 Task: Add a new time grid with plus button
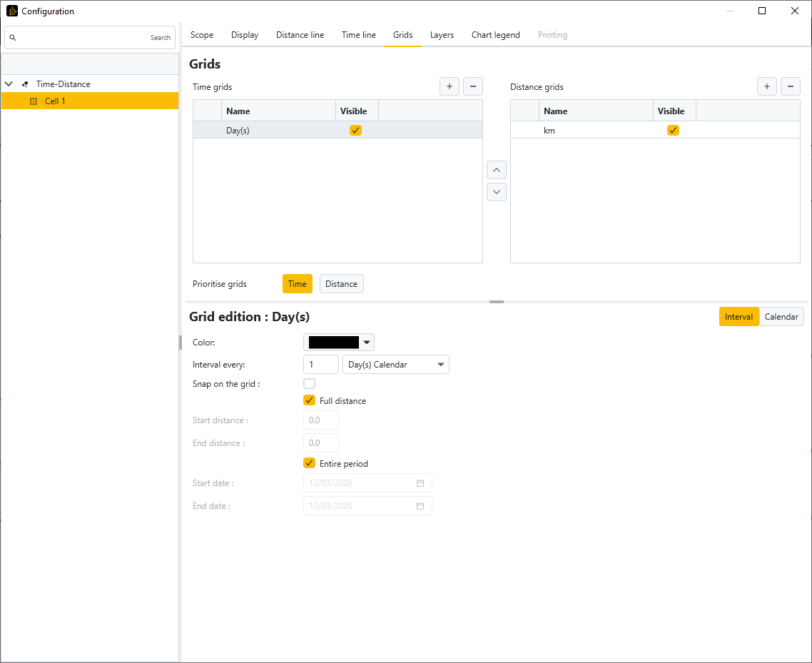[450, 87]
